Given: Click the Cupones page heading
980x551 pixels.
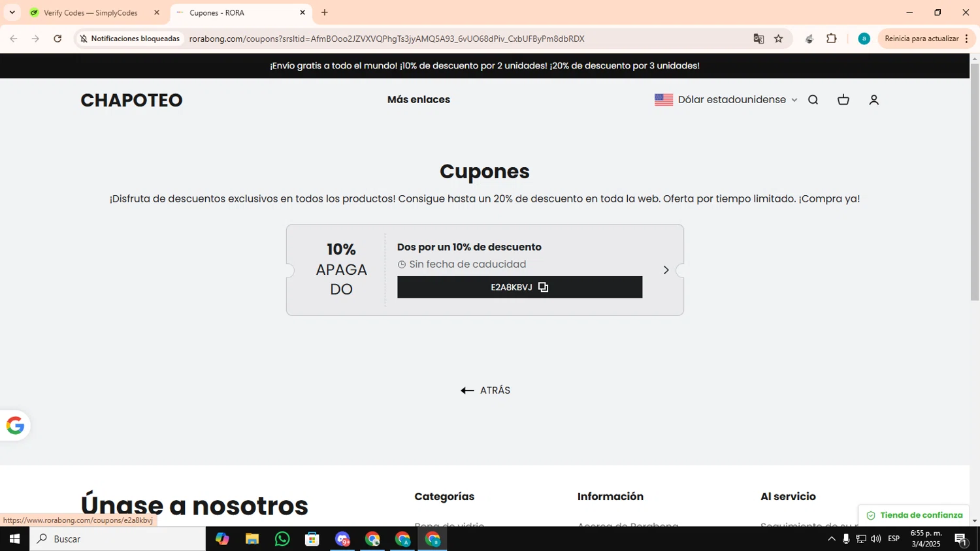Looking at the screenshot, I should tap(485, 171).
